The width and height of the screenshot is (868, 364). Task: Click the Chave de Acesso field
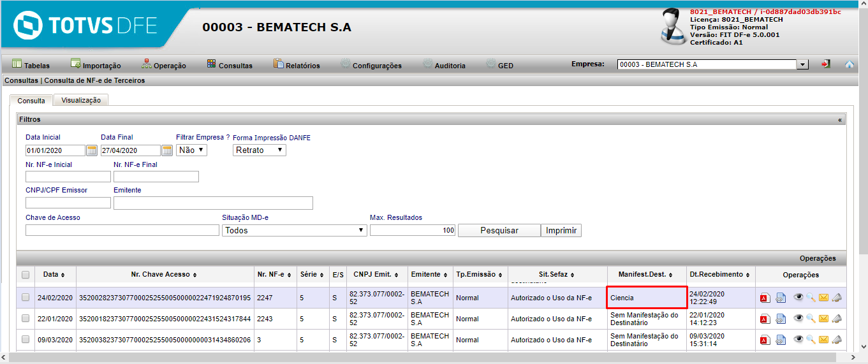[122, 230]
